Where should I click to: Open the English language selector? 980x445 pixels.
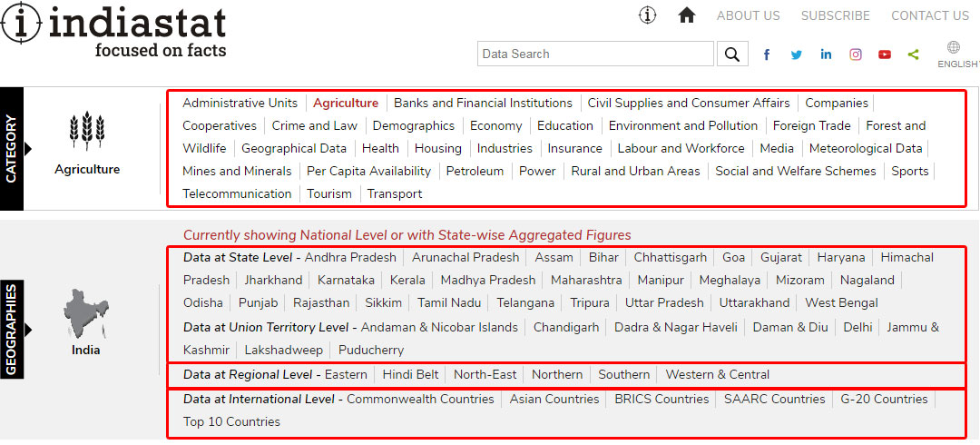pos(955,54)
